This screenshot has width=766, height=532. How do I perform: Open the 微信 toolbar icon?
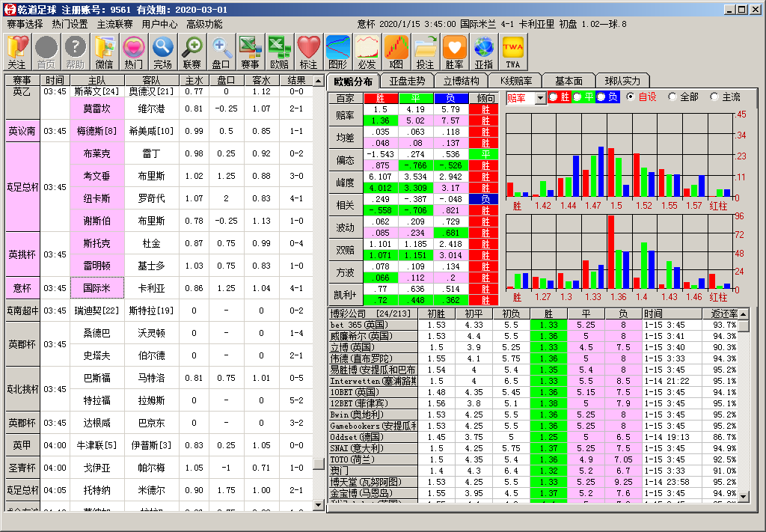[104, 52]
